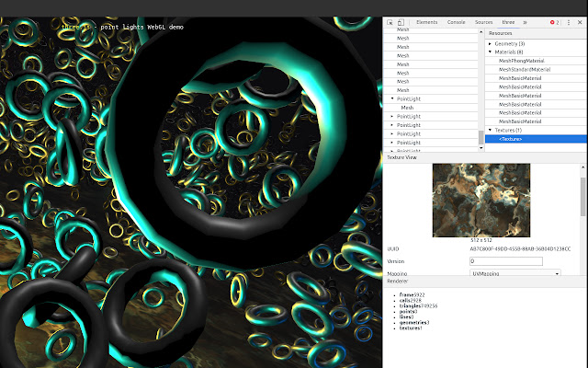Switch to the Elements tab
588x368 pixels.
point(426,21)
